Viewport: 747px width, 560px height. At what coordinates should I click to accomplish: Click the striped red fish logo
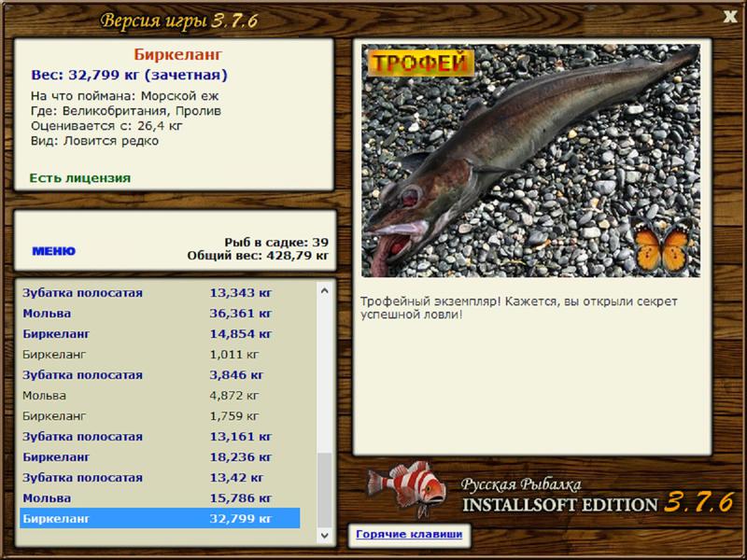[x=407, y=489]
